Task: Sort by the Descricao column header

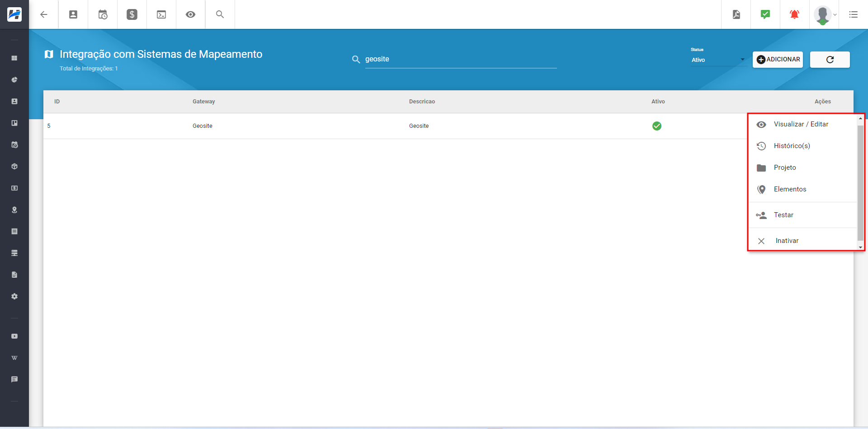Action: (422, 102)
